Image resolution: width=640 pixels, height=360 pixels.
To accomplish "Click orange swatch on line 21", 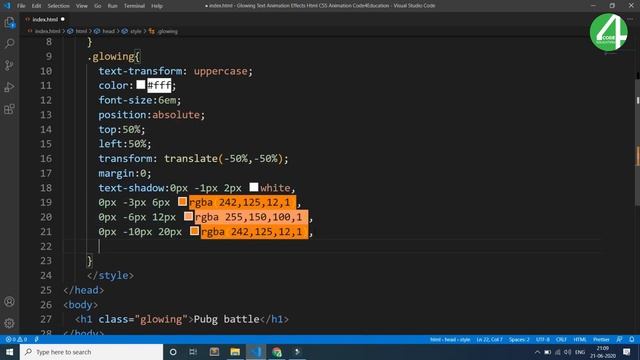I will pyautogui.click(x=194, y=231).
